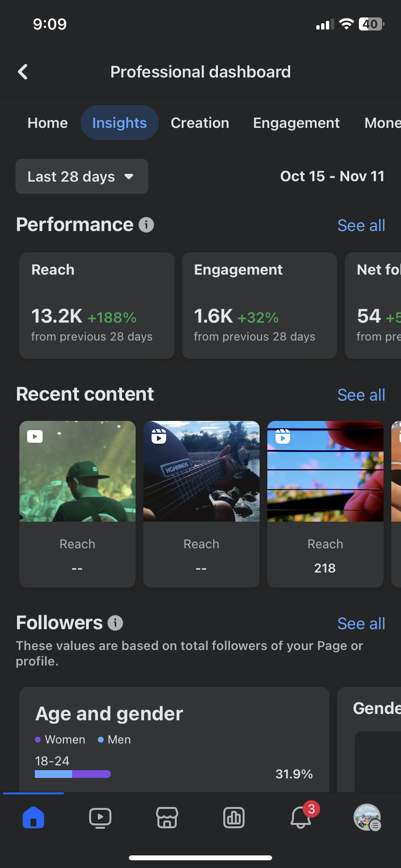Go to Home feed in bottom bar
The image size is (401, 868).
point(33,818)
